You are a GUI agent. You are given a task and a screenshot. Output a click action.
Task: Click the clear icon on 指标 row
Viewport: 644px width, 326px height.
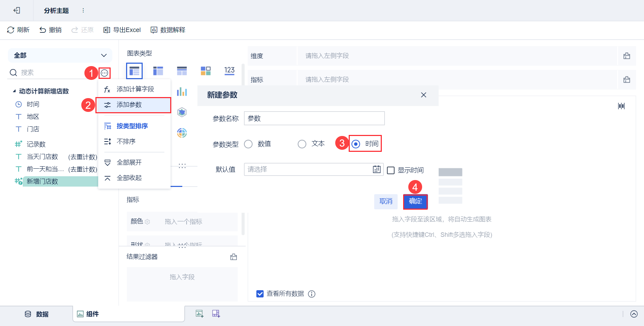tap(627, 80)
